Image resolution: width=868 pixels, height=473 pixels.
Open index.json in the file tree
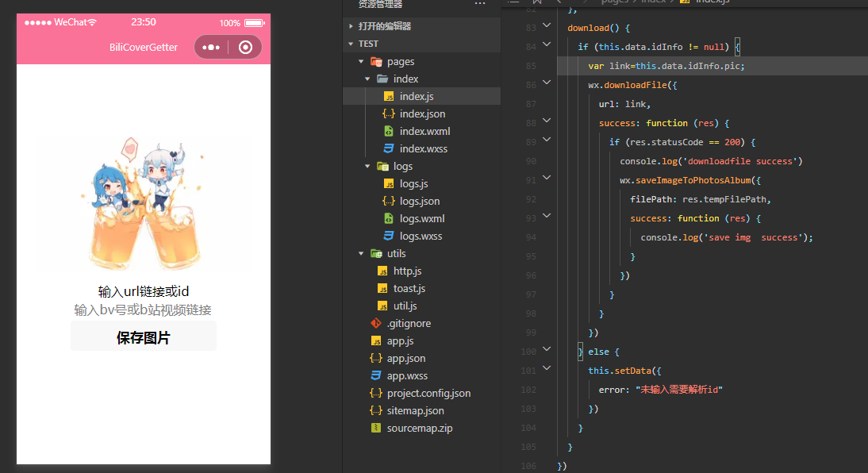tap(422, 113)
